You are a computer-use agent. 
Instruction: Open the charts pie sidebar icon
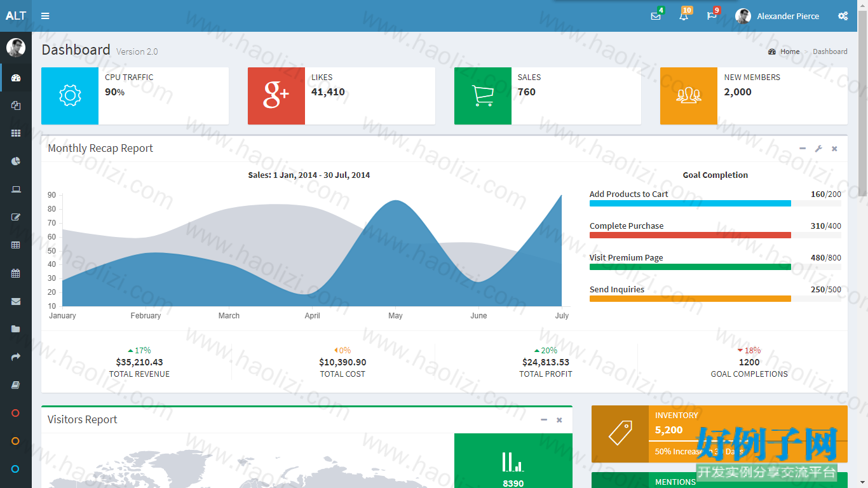[x=16, y=161]
